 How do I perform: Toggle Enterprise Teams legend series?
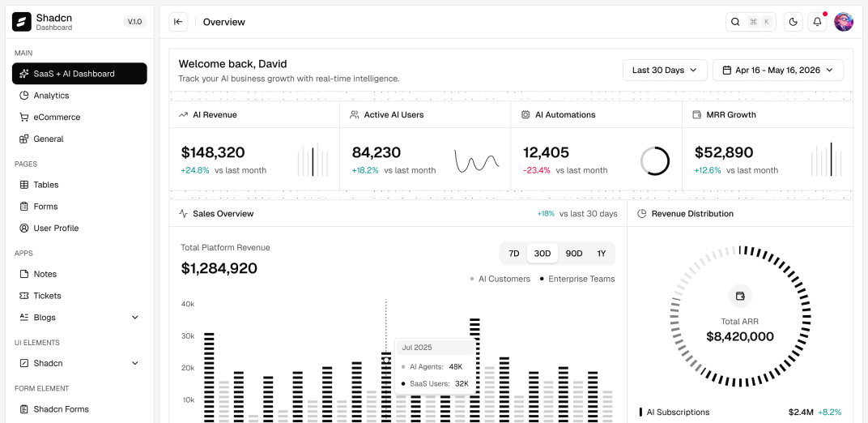tap(577, 279)
